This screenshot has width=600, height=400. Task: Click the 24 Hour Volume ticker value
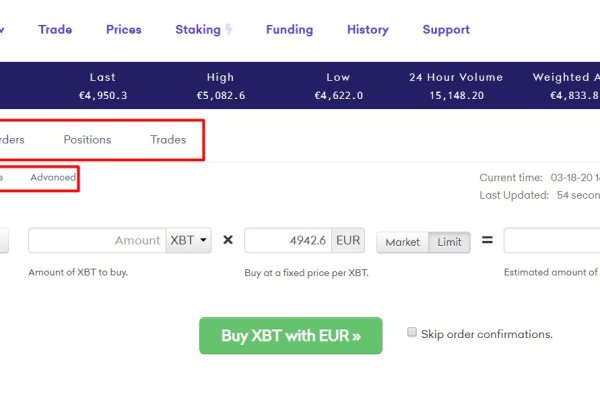pos(455,95)
